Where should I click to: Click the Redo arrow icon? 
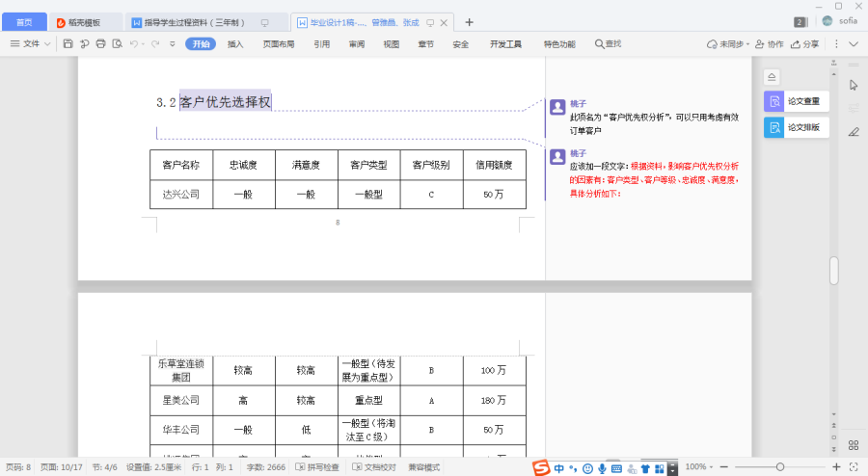(x=155, y=43)
